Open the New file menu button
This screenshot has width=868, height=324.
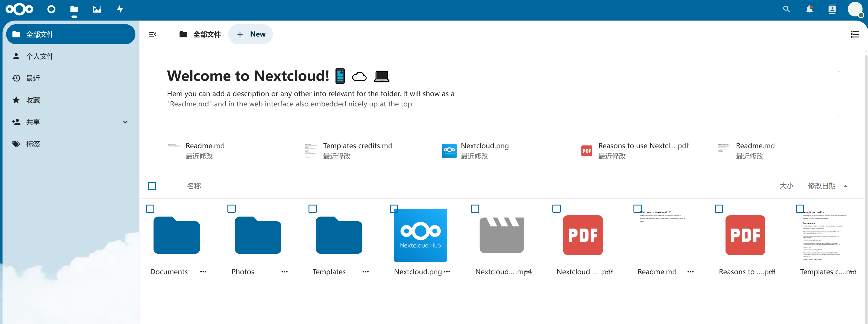[250, 34]
